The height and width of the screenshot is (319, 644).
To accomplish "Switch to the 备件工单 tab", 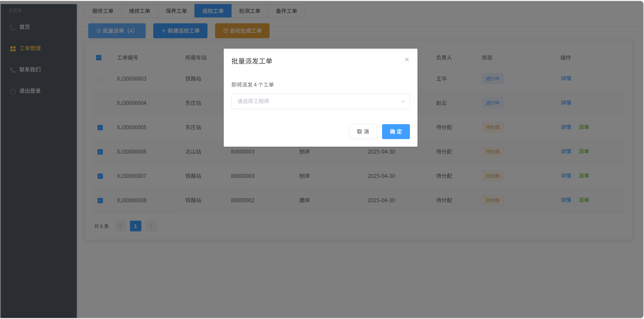I will pyautogui.click(x=286, y=11).
